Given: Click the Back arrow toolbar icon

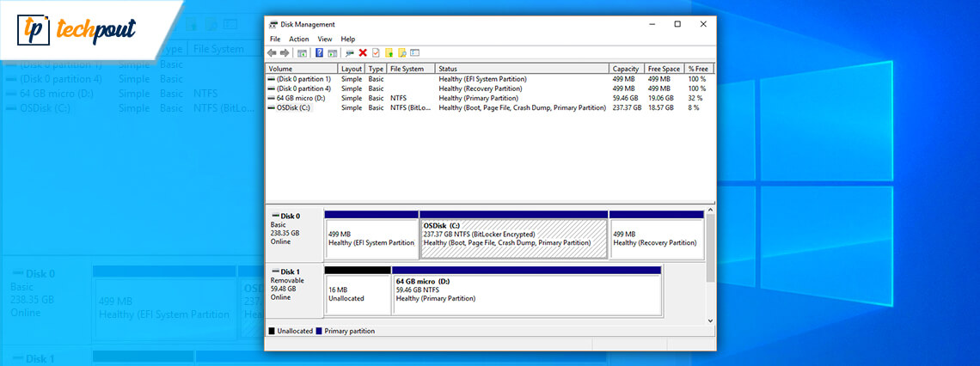Looking at the screenshot, I should [273, 52].
